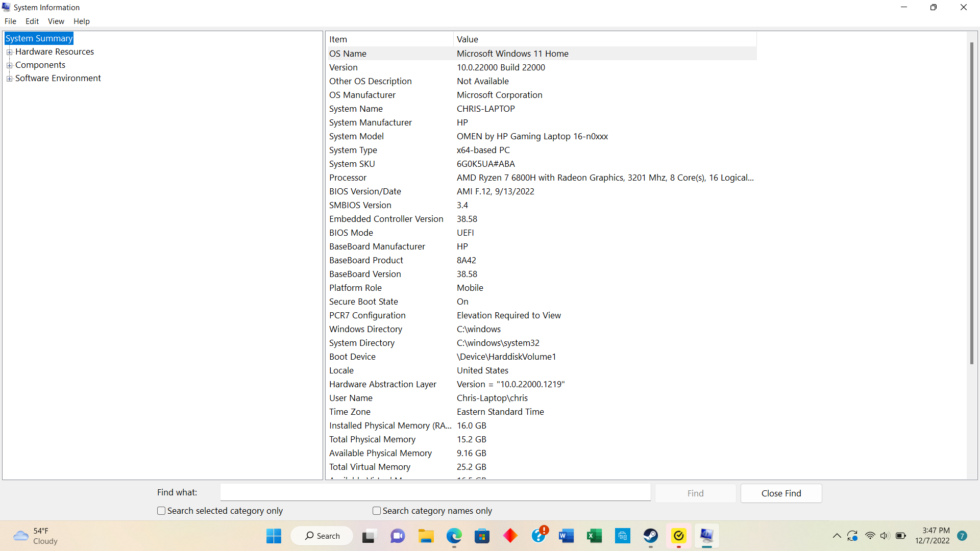Click the Find button

[695, 493]
